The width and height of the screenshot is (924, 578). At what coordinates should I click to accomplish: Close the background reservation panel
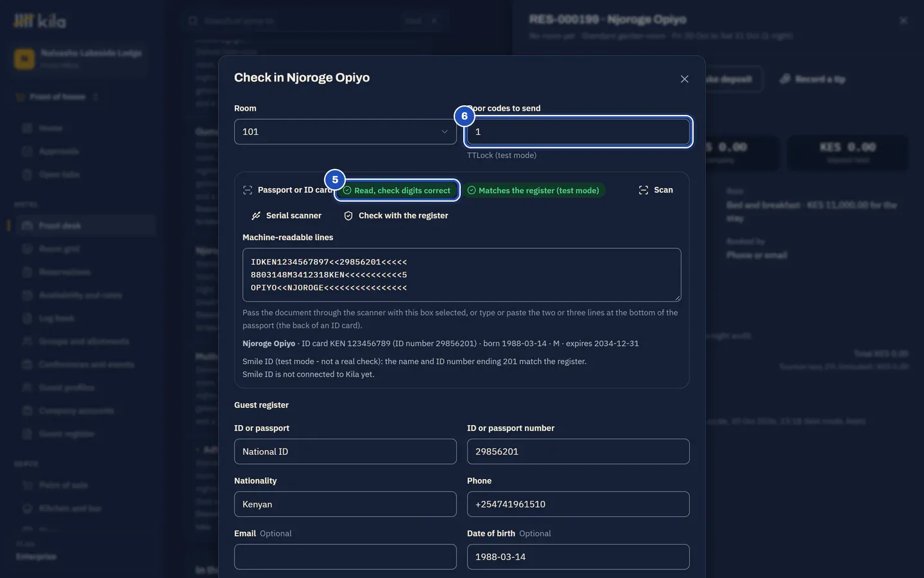(903, 21)
